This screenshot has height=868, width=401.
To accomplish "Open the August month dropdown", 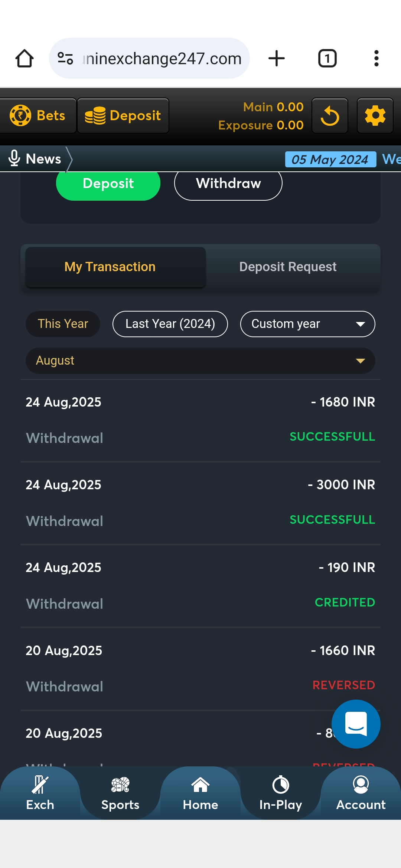I will 200,361.
